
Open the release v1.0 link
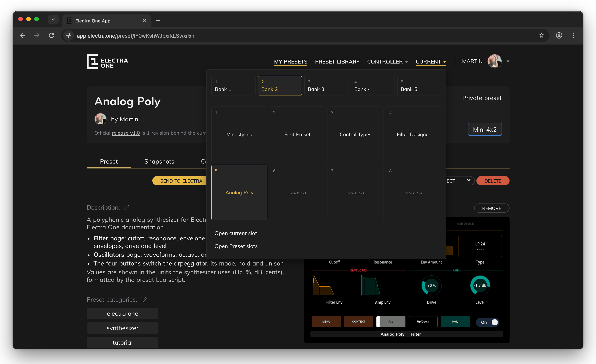(x=126, y=133)
